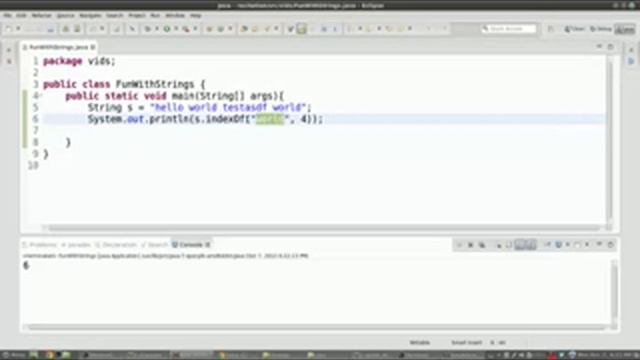
Task: Expand the Search toolbar dropdown arrow
Action: pyautogui.click(x=276, y=29)
